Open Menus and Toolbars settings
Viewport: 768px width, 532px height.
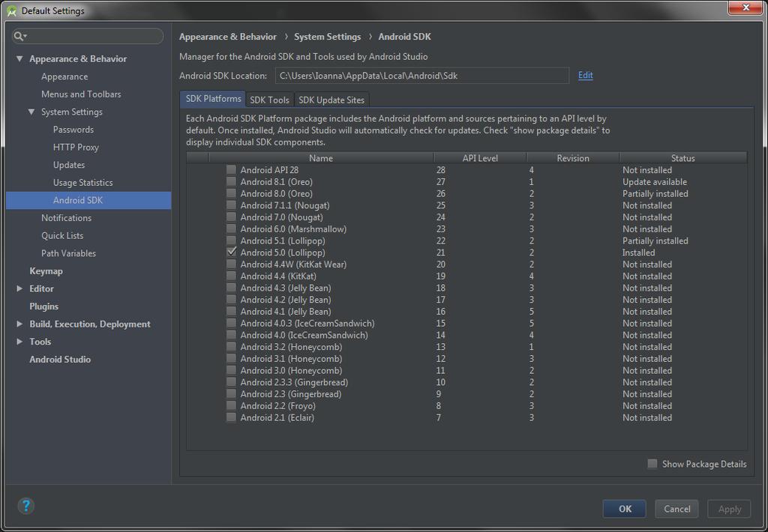coord(81,94)
